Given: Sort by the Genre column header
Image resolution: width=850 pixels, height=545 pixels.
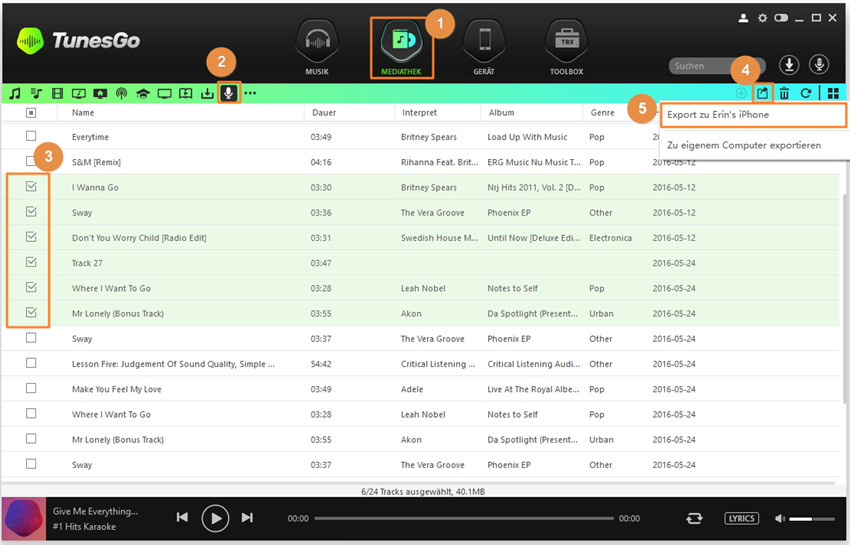Looking at the screenshot, I should pos(603,113).
